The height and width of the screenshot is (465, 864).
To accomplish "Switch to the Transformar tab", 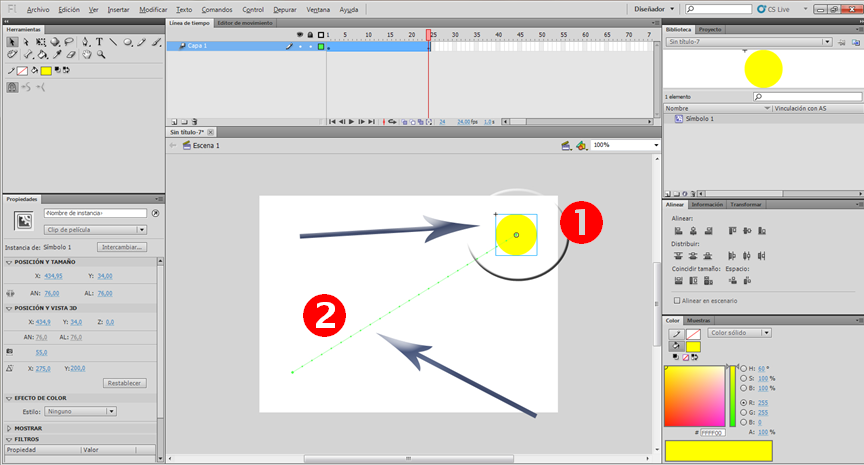I will pos(746,204).
